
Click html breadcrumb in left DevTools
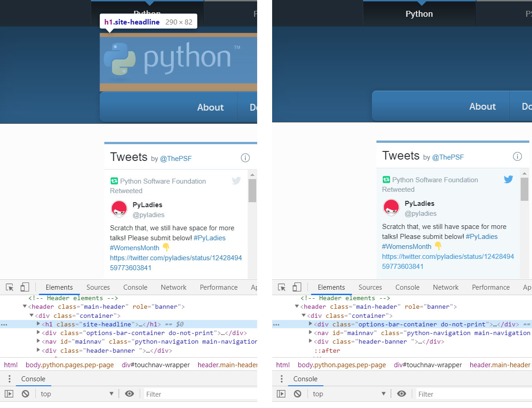[x=11, y=365]
